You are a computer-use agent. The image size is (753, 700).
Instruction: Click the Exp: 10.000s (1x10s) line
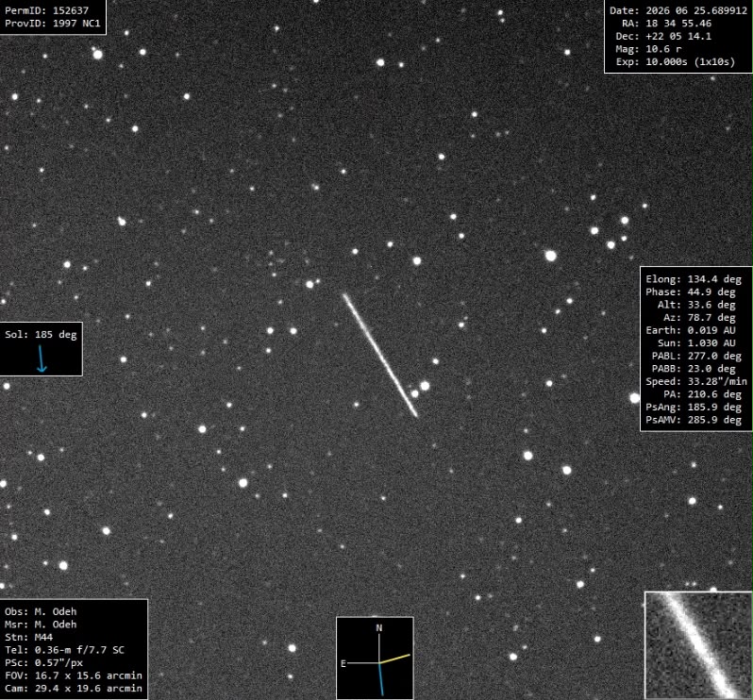pos(676,62)
